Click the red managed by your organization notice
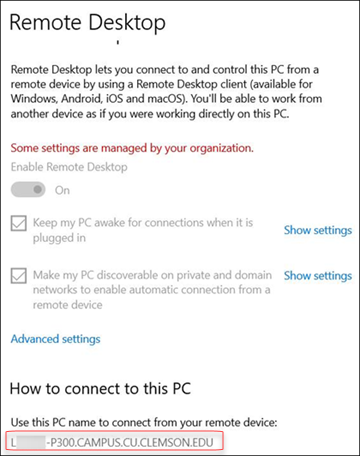 [132, 148]
